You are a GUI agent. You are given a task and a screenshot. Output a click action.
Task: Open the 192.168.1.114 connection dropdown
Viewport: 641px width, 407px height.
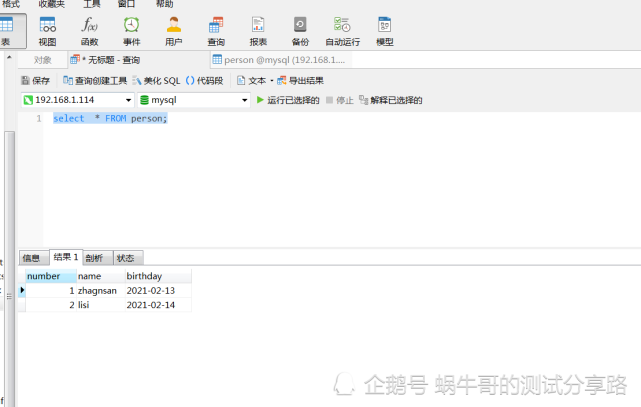[128, 100]
